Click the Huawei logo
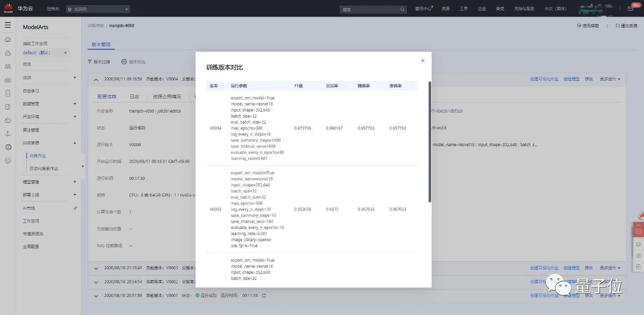This screenshot has width=644, height=315. [8, 9]
